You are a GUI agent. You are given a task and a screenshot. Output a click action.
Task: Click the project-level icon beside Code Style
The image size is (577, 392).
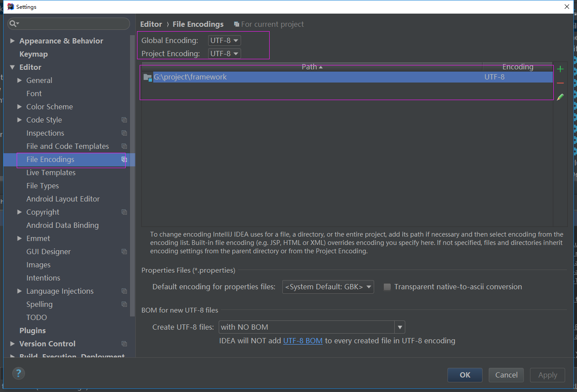coord(124,120)
